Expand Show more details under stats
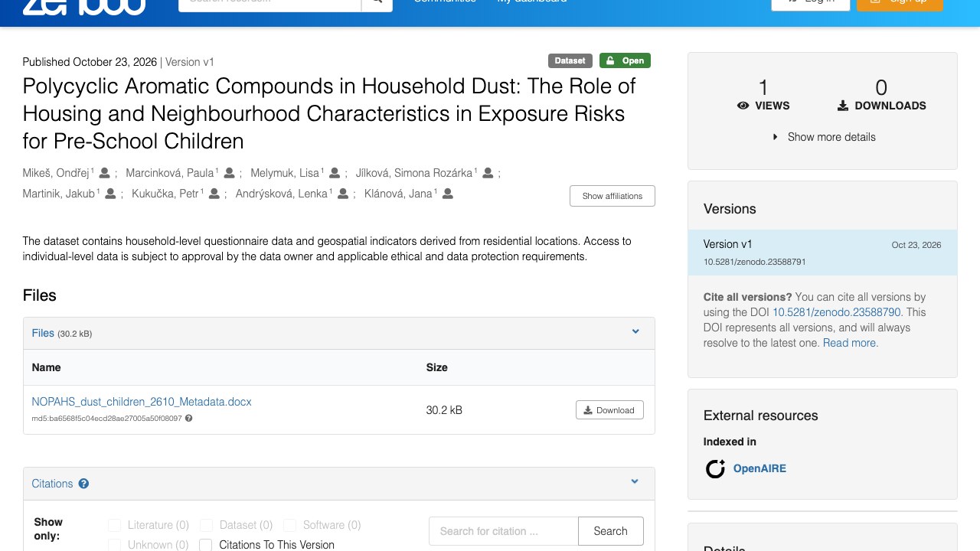Screen dimensions: 980x551 824,137
